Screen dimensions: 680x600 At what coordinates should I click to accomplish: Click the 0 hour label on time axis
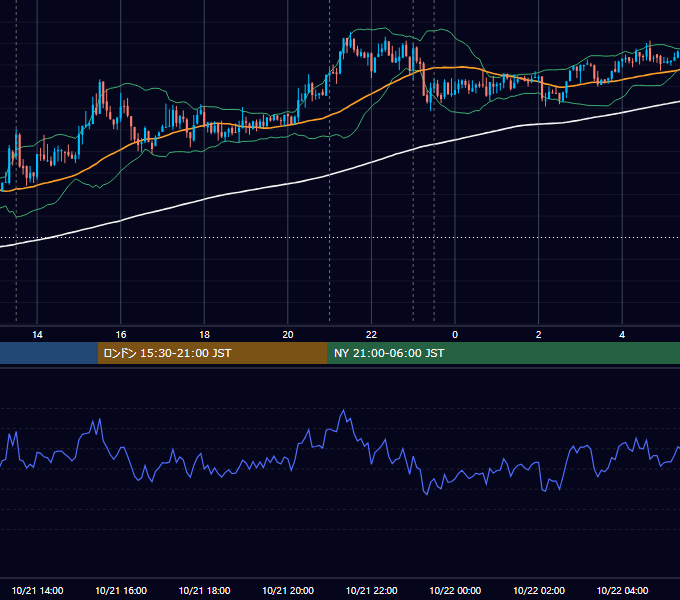pyautogui.click(x=455, y=335)
